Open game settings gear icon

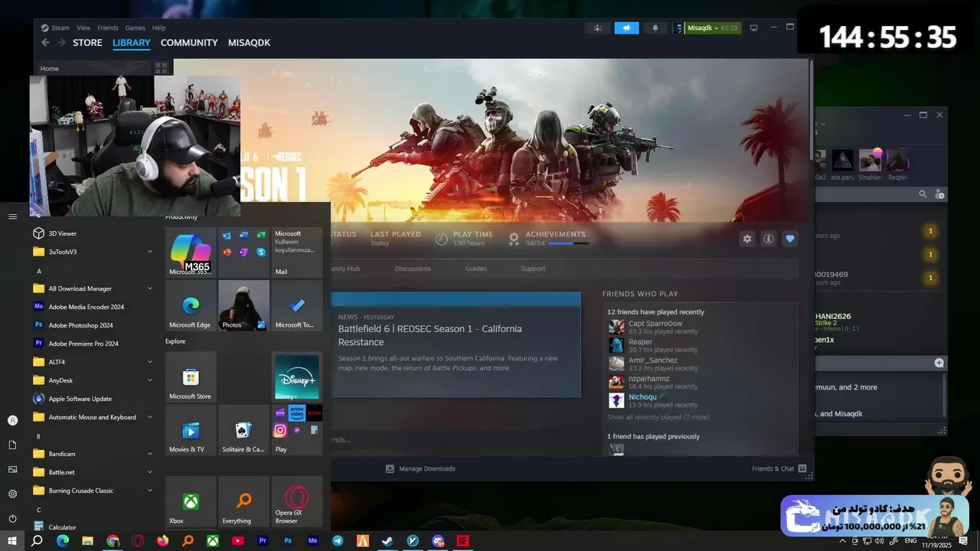coord(747,239)
